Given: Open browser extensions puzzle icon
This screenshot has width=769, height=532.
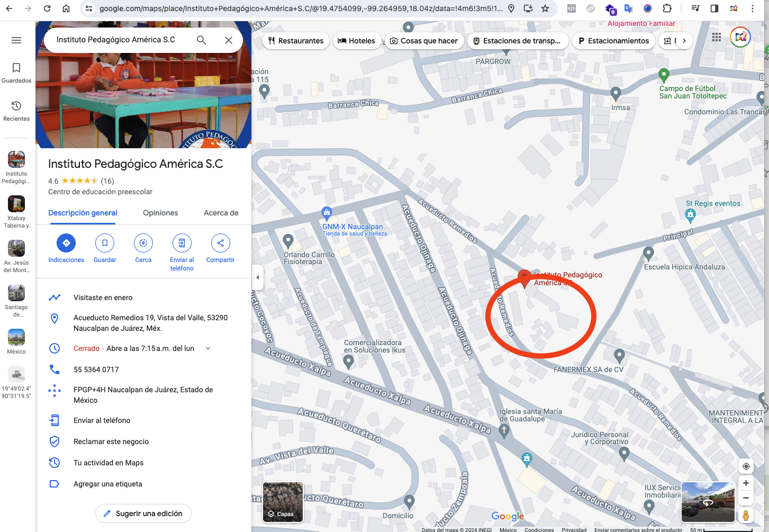Looking at the screenshot, I should click(x=667, y=8).
